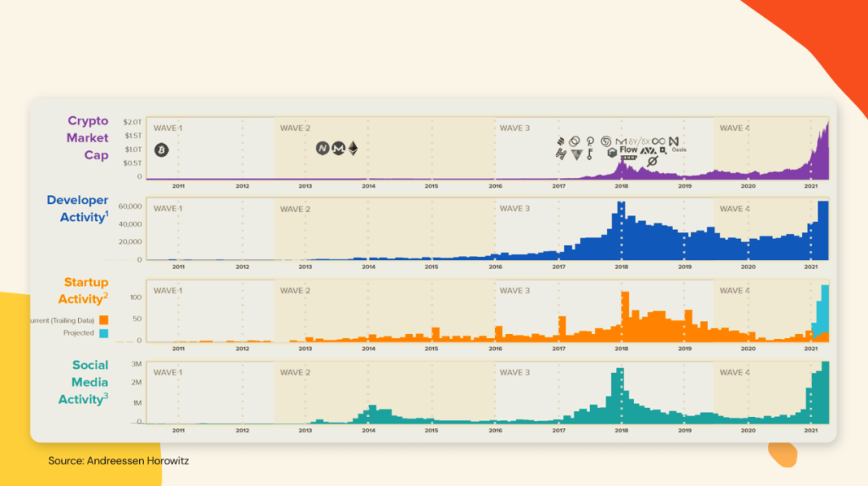
Task: Click the Oasis label under NEAR
Action: [678, 150]
